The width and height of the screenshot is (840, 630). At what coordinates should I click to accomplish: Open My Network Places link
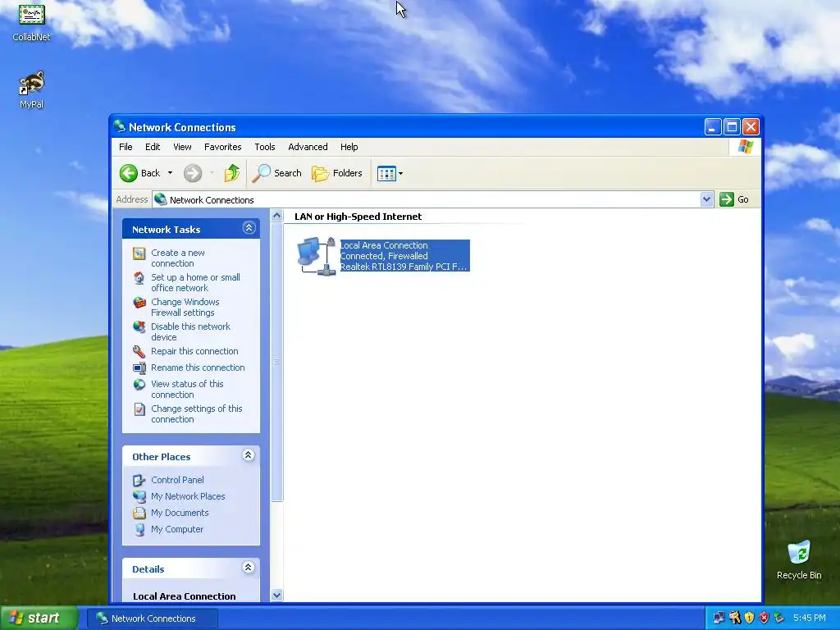[188, 496]
